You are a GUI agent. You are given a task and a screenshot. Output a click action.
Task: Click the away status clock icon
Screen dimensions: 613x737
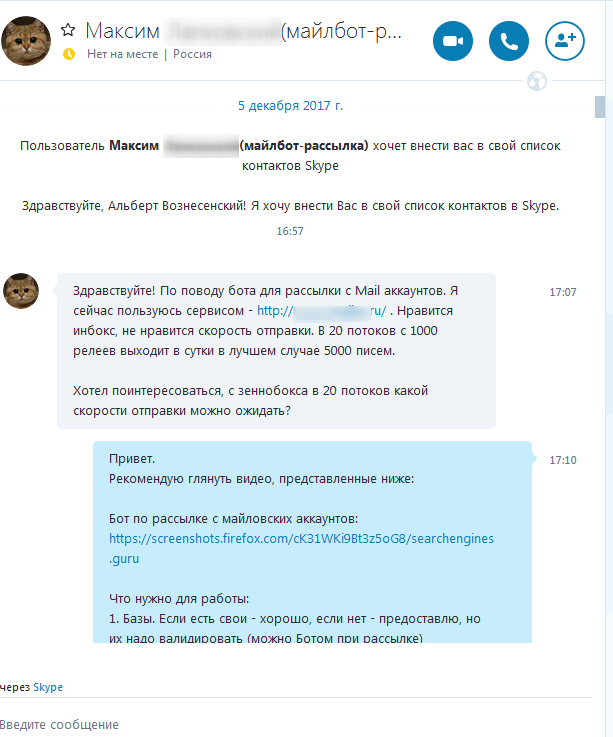[x=69, y=54]
